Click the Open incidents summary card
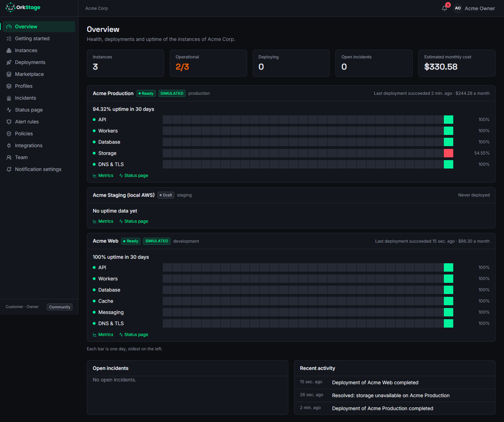The image size is (504, 422). 374,63
